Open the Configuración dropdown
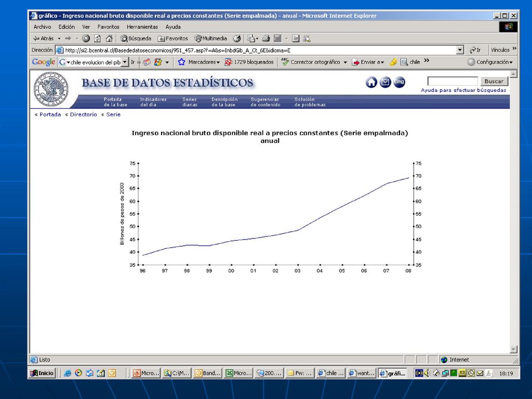 pyautogui.click(x=490, y=62)
